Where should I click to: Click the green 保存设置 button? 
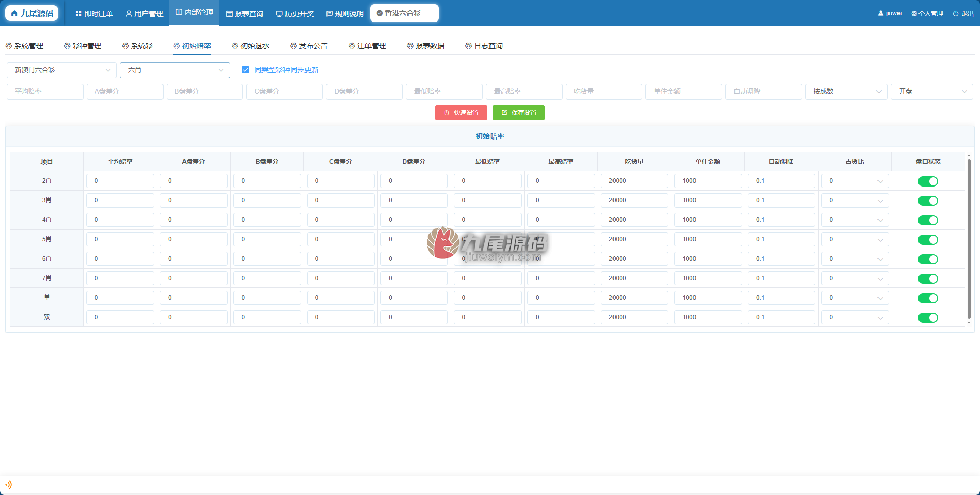coord(519,113)
